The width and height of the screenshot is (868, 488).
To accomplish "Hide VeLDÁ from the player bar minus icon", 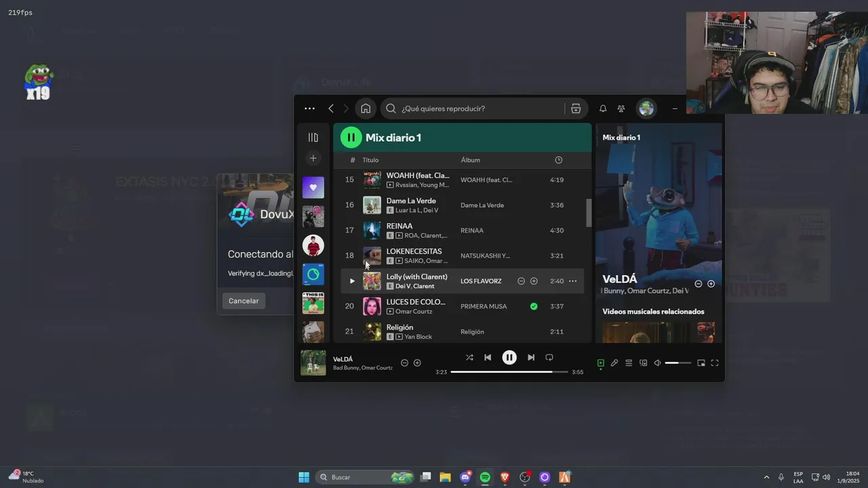I will (404, 363).
